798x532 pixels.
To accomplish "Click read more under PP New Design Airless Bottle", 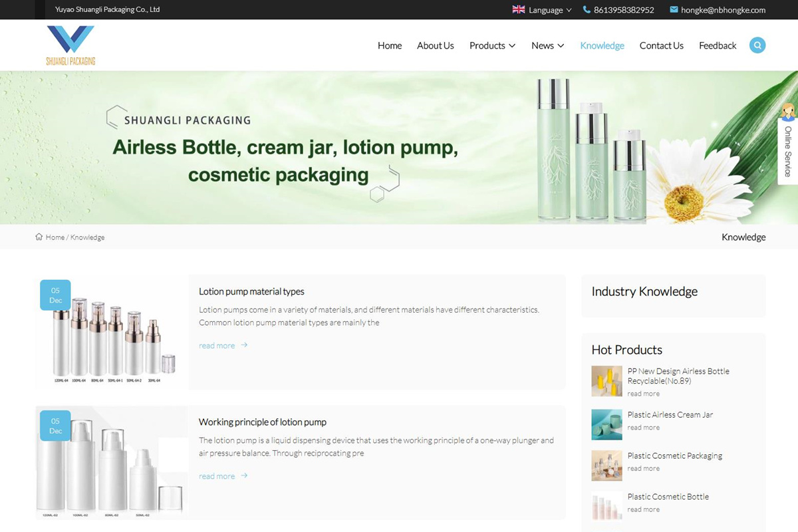I will 644,394.
